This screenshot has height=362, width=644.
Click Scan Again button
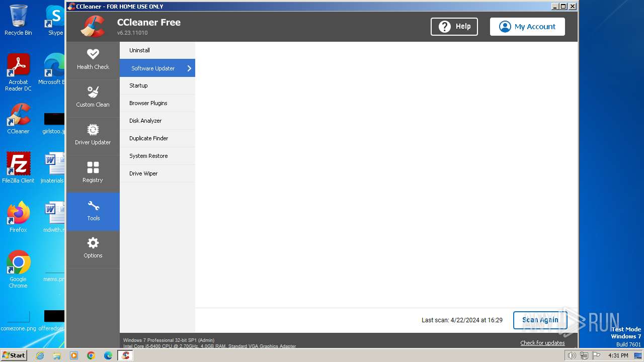tap(540, 320)
